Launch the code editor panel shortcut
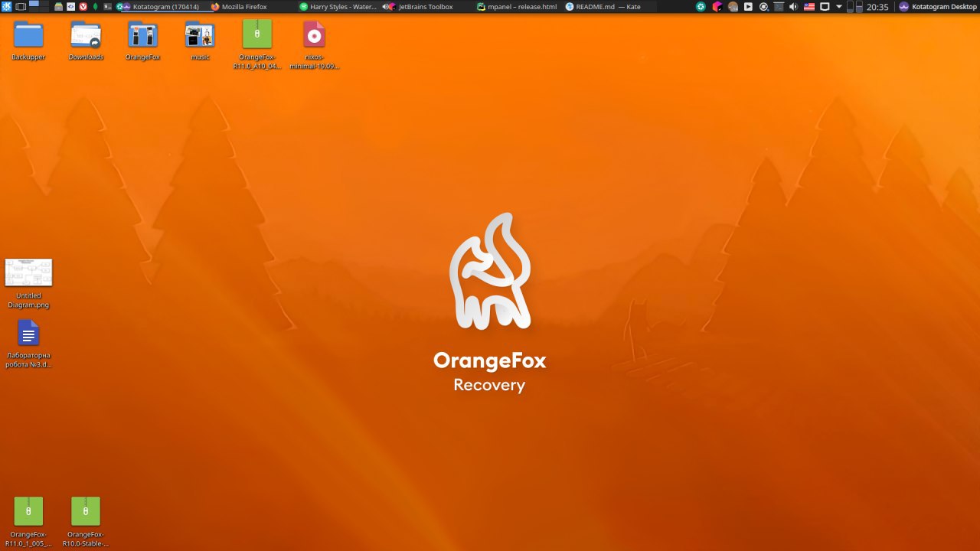This screenshot has height=551, width=980. (x=70, y=7)
